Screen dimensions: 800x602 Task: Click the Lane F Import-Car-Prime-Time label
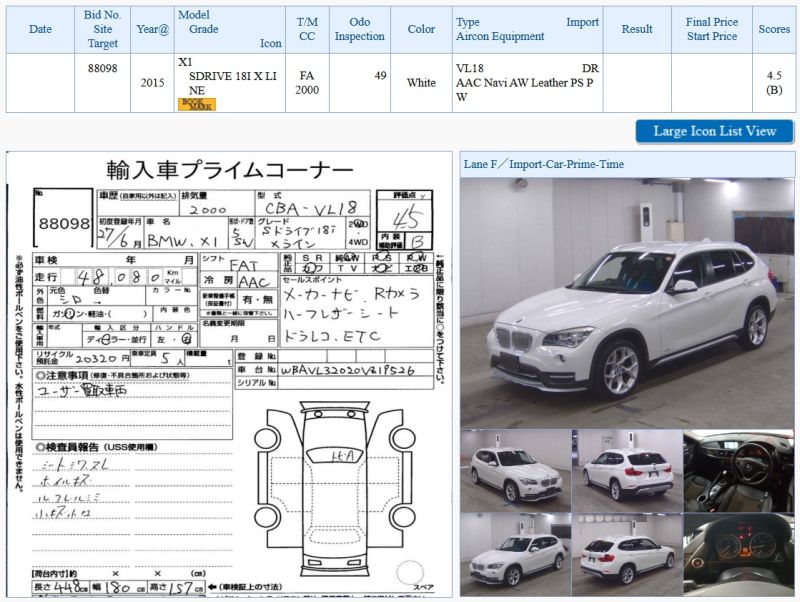[x=544, y=164]
